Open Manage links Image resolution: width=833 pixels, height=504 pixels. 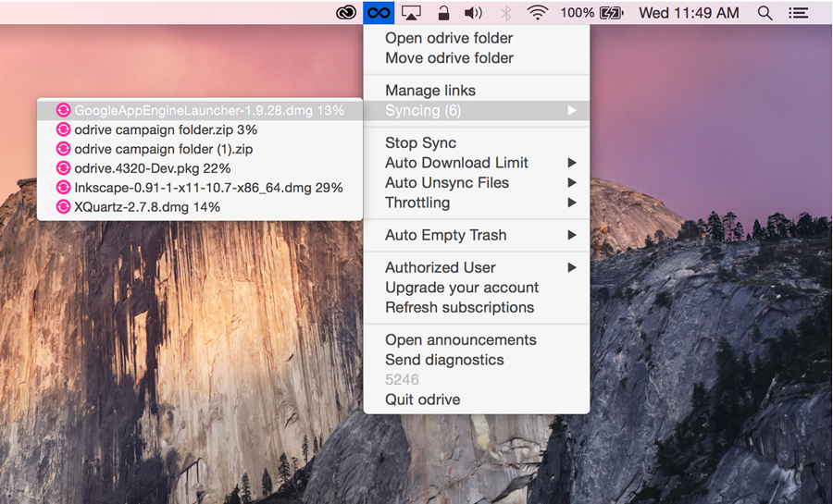click(477, 91)
